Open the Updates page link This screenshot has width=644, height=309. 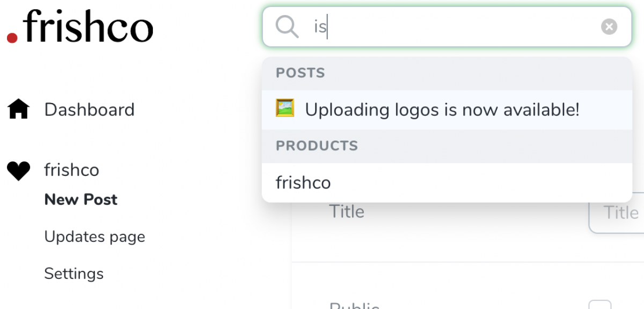click(94, 237)
